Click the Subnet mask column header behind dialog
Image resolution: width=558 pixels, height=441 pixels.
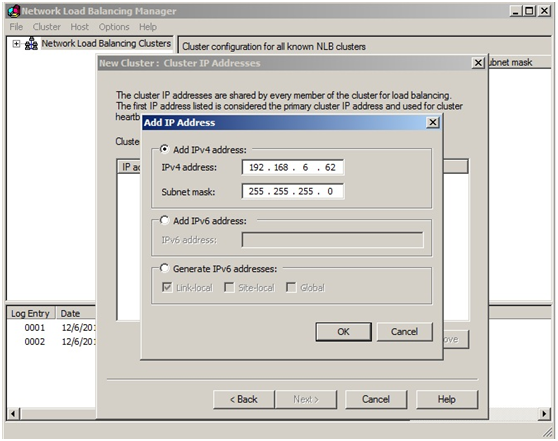[x=520, y=62]
